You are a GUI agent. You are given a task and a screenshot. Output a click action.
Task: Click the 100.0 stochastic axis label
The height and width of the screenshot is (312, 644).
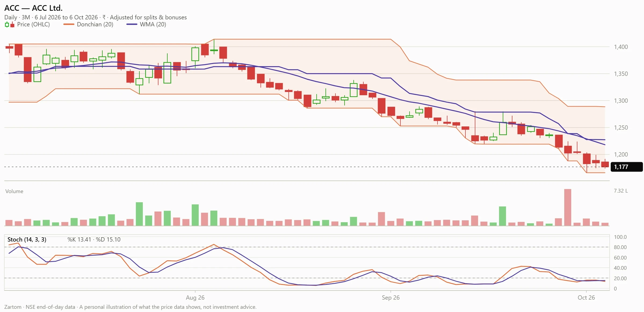coord(620,237)
